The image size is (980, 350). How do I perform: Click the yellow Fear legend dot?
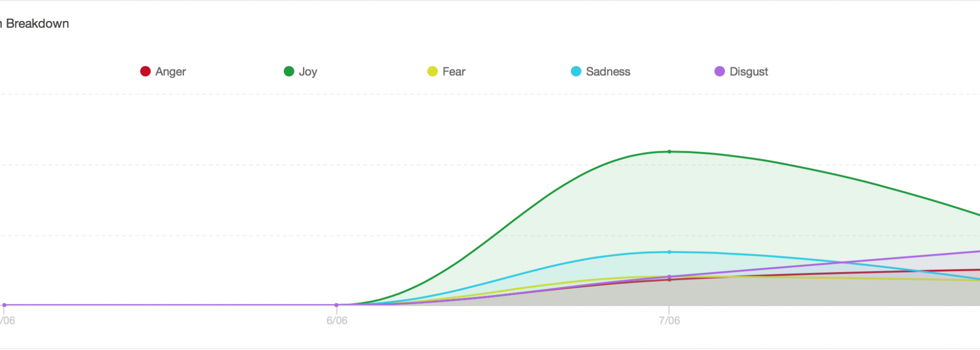tap(432, 71)
